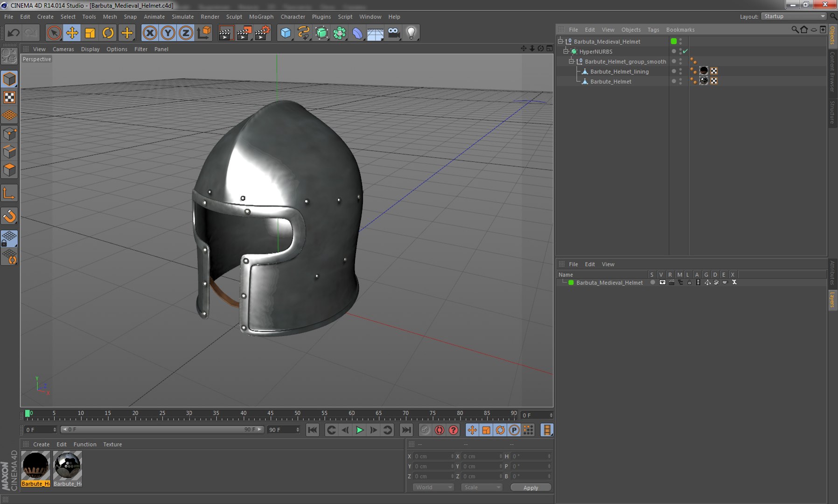Open Edit Render Settings icon
Screen dimensions: 838x504
coord(262,33)
